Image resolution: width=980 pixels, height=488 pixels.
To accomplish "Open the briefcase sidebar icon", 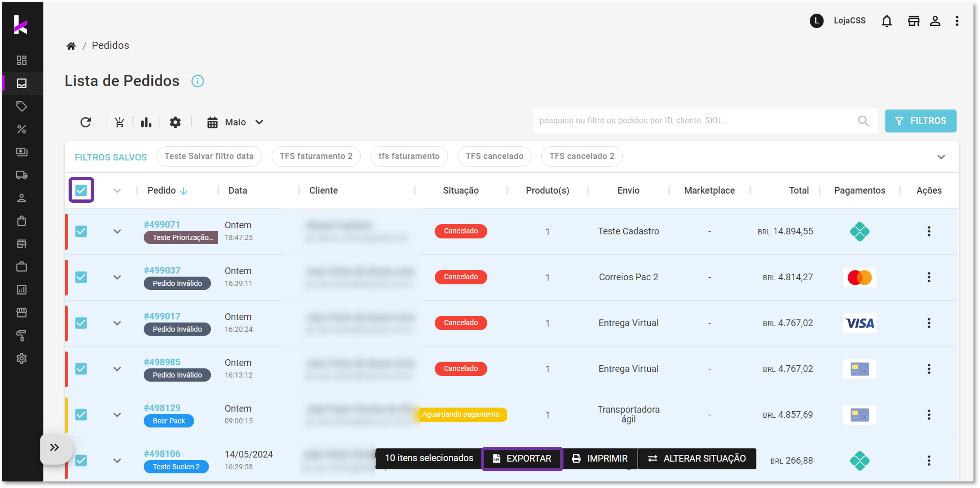I will (x=22, y=267).
